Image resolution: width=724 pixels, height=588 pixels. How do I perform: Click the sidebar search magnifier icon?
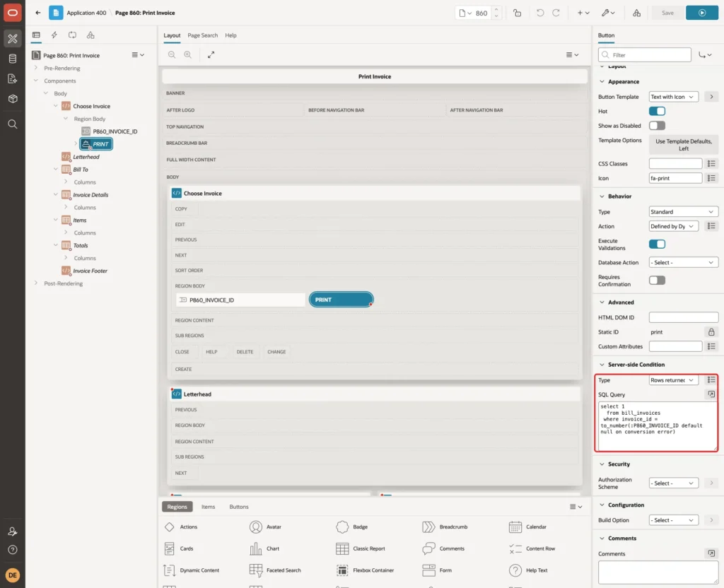(13, 124)
